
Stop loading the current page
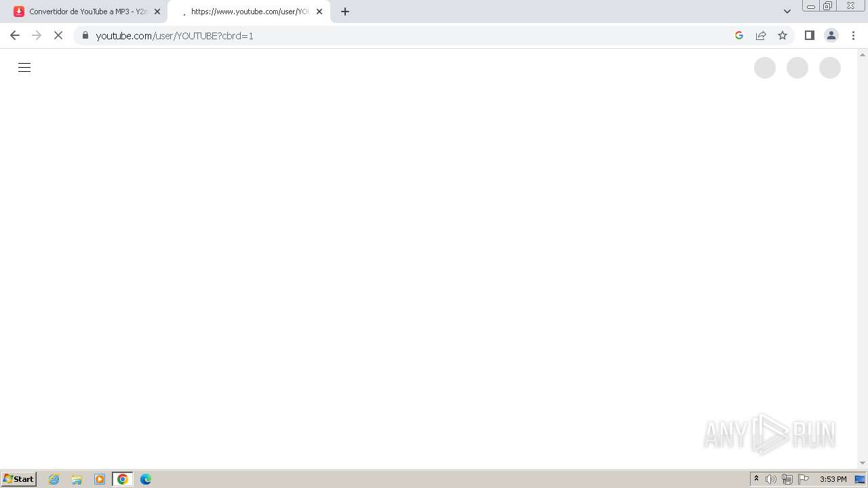click(58, 35)
